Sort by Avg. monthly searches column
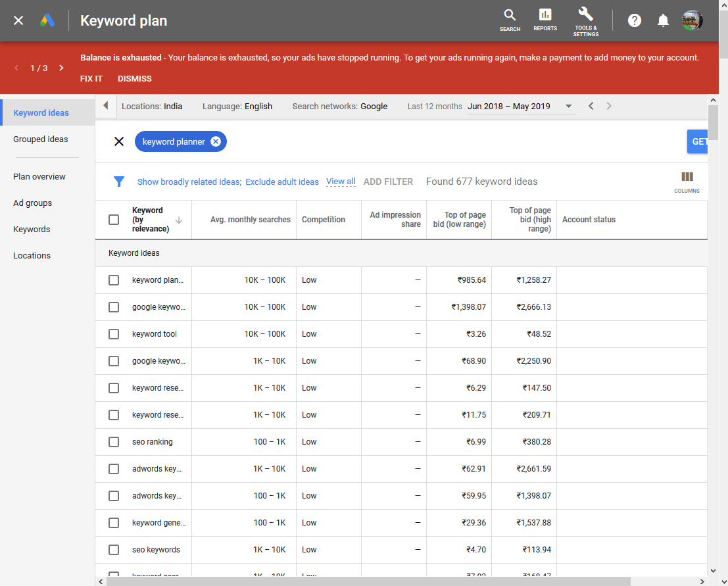Viewport: 728px width, 586px height. [x=251, y=220]
